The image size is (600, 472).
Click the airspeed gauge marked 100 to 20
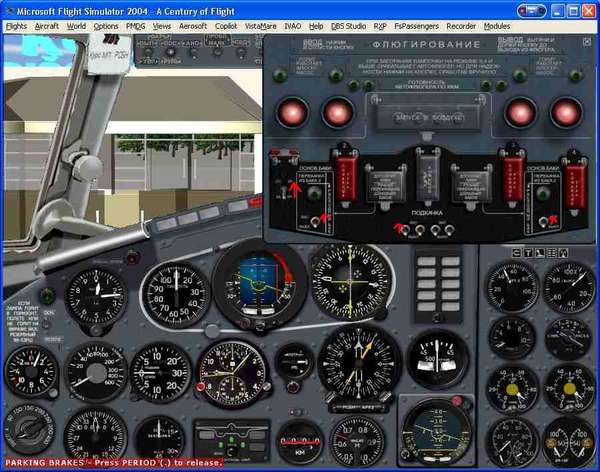point(175,295)
